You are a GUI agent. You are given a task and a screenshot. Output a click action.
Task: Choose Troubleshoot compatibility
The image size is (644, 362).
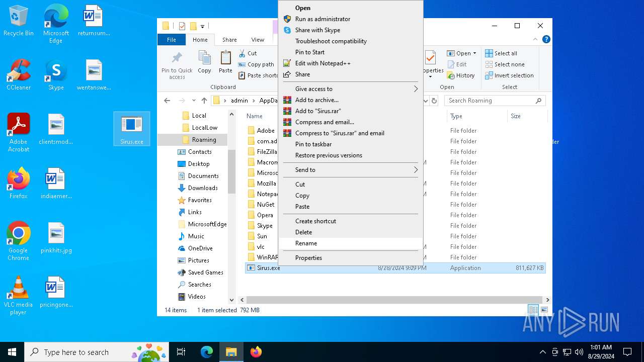(x=351, y=41)
